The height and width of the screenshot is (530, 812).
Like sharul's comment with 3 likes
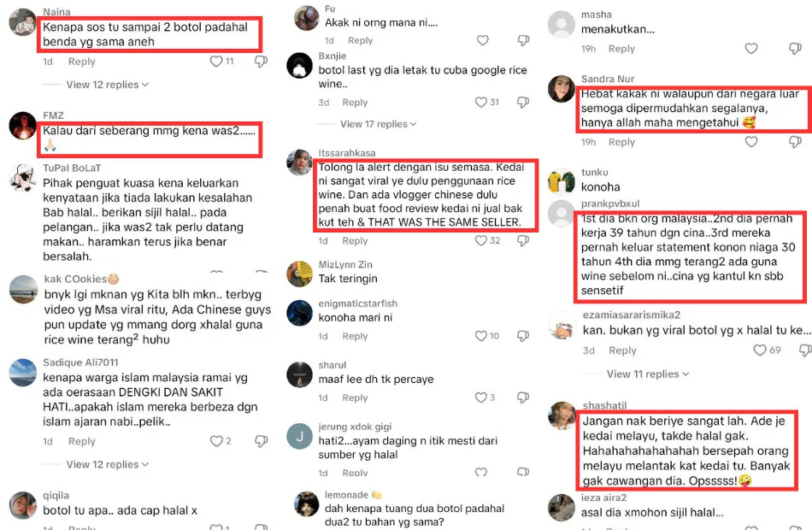481,397
